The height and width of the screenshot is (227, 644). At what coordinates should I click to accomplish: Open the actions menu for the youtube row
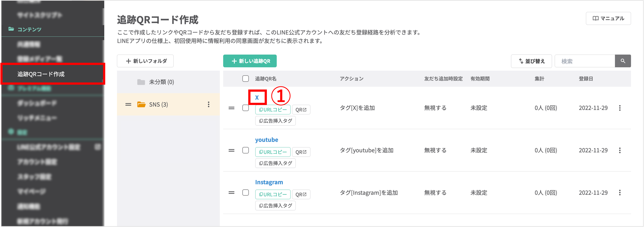(620, 150)
